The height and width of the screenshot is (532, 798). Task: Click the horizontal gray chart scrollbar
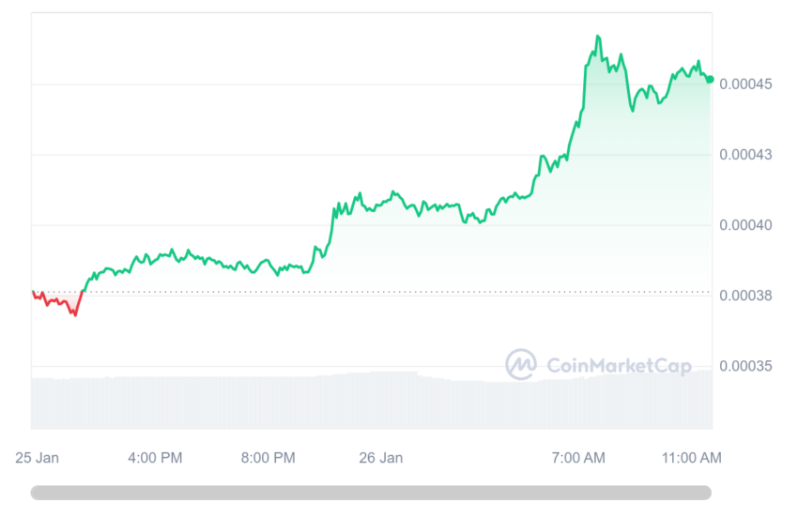371,493
